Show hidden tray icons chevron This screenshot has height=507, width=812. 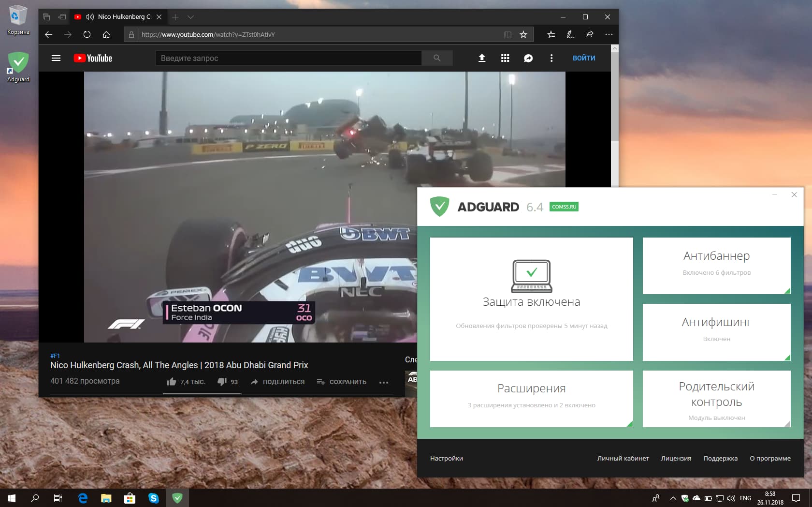[673, 498]
